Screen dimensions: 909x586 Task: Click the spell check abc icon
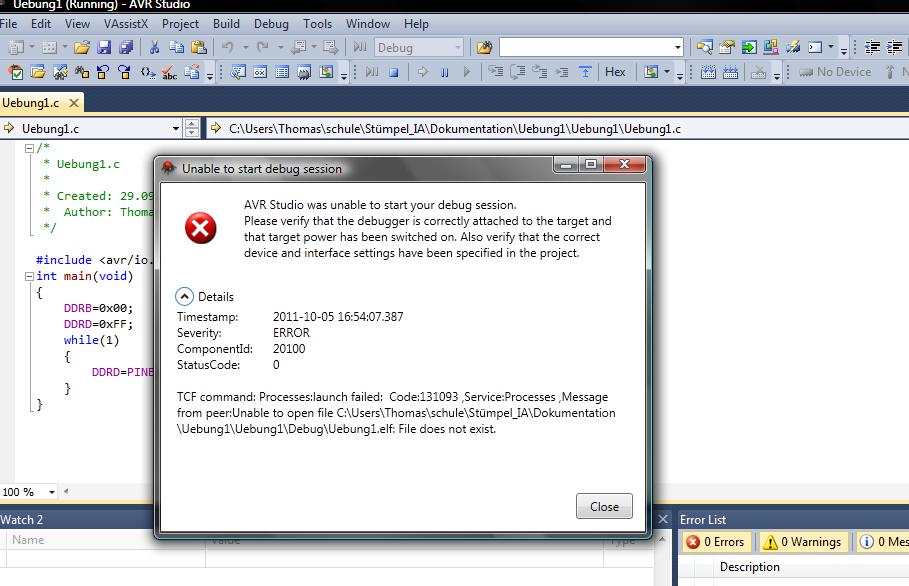169,72
